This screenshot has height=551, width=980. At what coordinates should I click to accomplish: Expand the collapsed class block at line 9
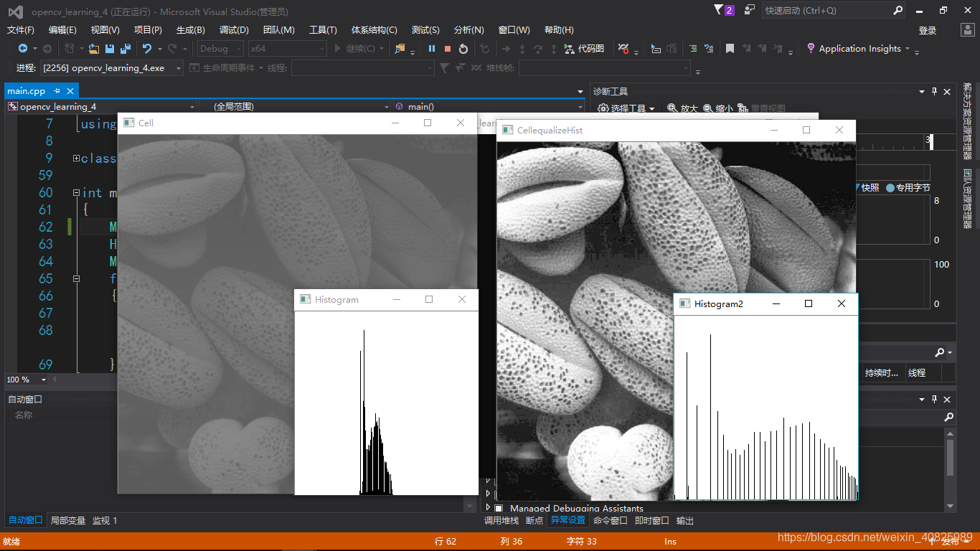click(x=76, y=158)
